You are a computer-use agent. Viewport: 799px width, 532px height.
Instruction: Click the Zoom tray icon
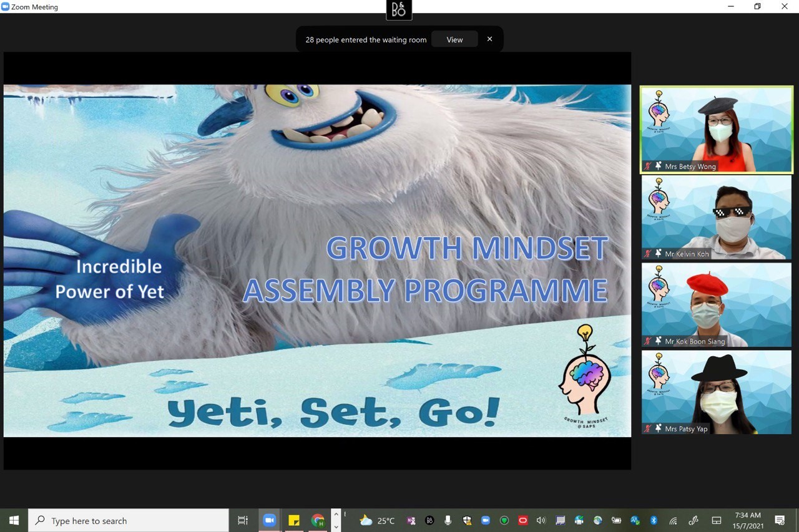(x=486, y=520)
